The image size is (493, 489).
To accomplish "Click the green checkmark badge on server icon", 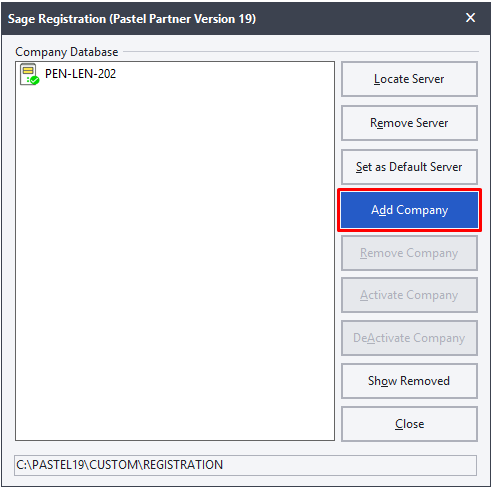I will [35, 80].
